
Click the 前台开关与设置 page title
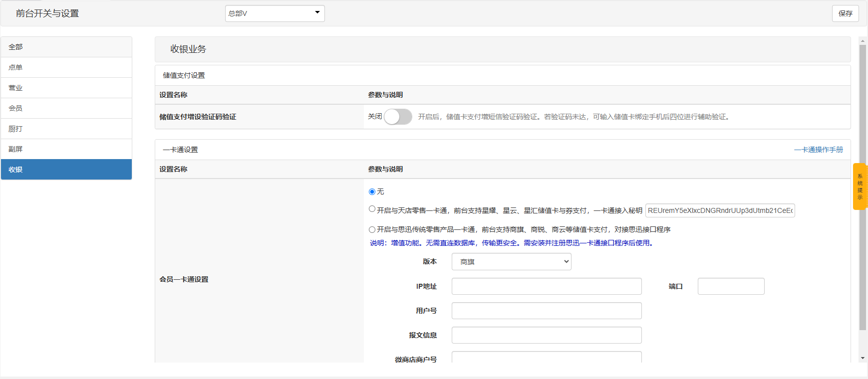[47, 13]
